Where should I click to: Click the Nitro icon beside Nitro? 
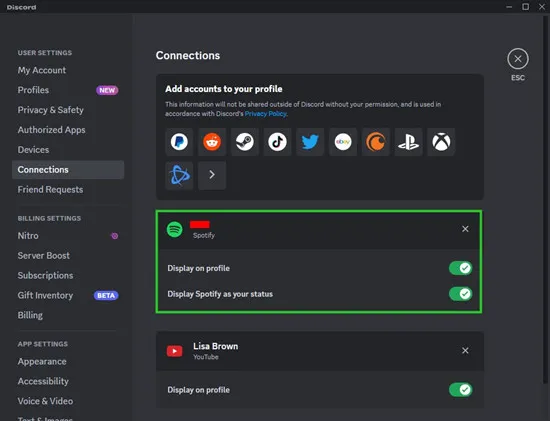click(x=114, y=236)
